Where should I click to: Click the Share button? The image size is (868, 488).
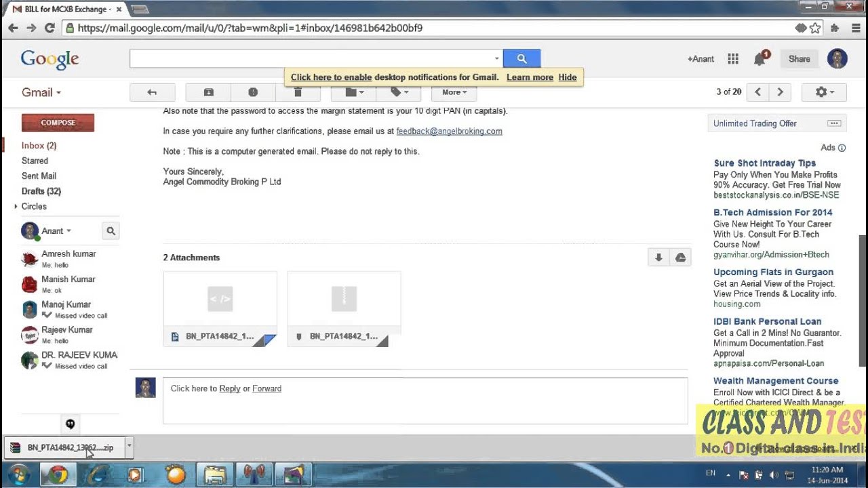(x=799, y=59)
